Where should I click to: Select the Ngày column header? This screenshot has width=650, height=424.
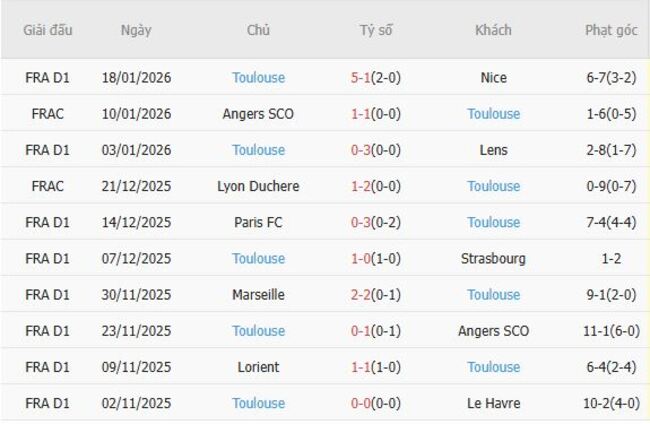136,30
